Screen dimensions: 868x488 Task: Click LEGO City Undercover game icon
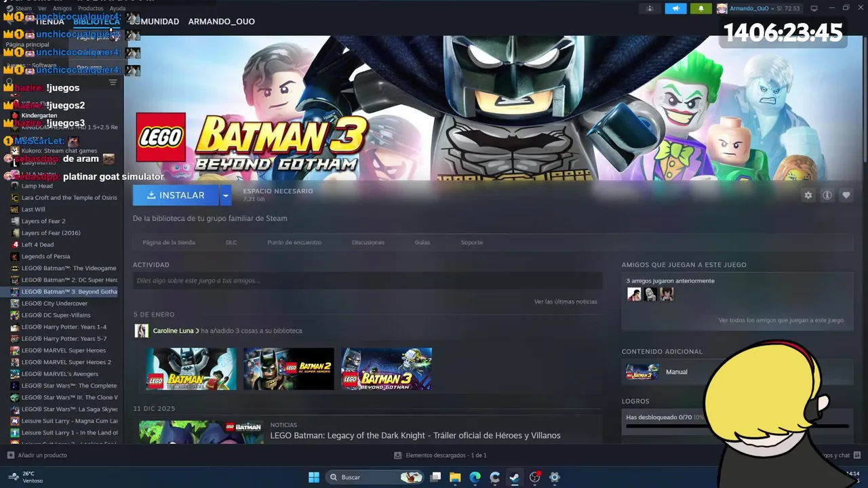tap(15, 304)
